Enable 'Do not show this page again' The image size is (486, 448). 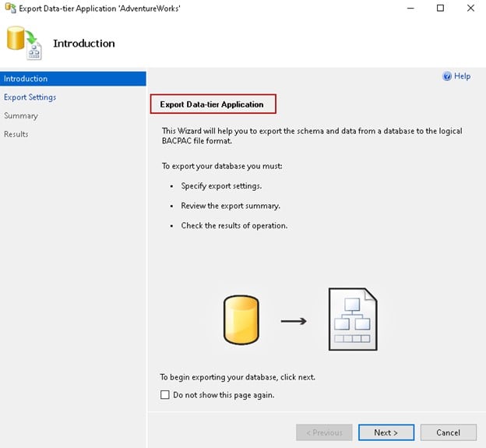(165, 395)
